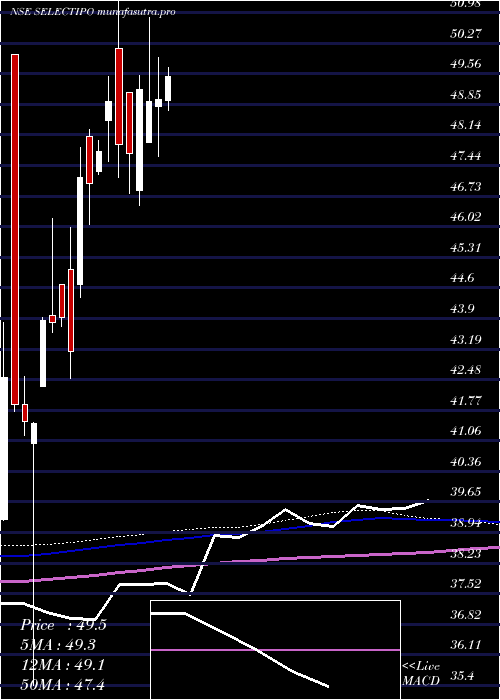Click the 42.48 price axis label
Screen dimensions: 500x700
pyautogui.click(x=466, y=370)
